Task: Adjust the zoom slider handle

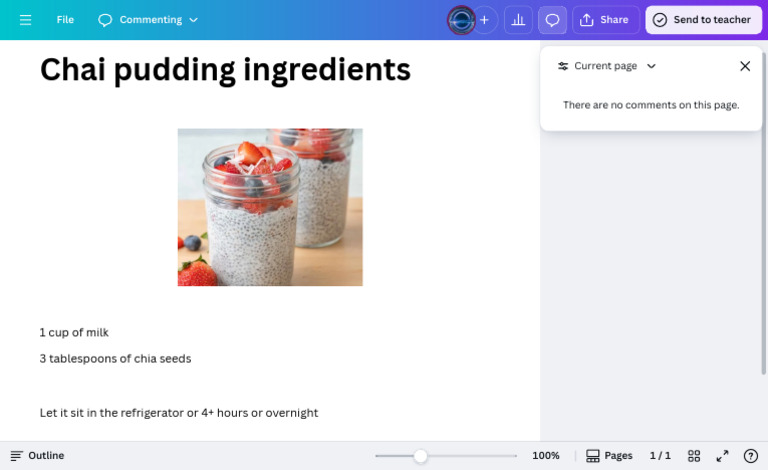Action: tap(420, 456)
